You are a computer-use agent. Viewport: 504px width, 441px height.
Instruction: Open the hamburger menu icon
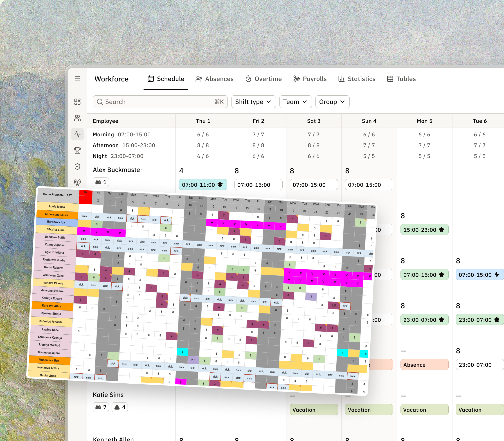[x=77, y=79]
